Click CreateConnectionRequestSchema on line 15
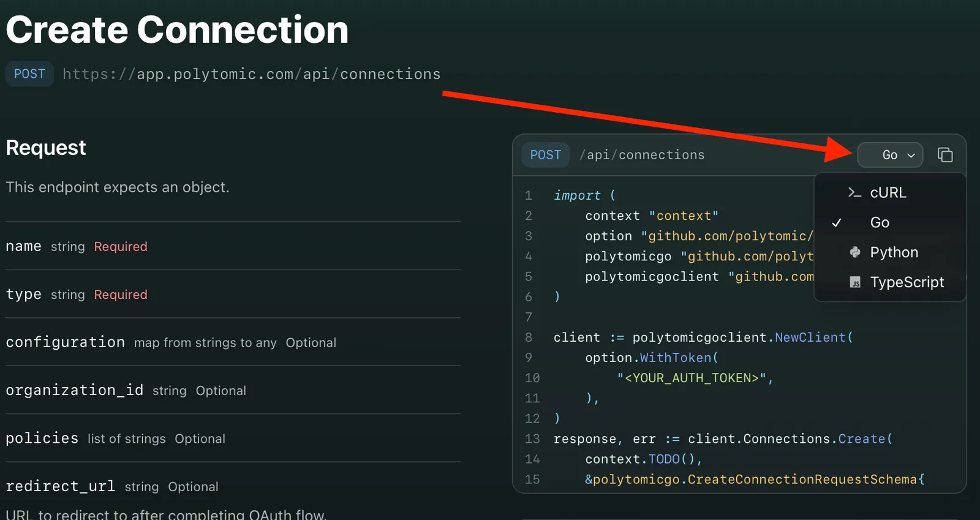Screen dimensions: 980x520 click(802, 479)
